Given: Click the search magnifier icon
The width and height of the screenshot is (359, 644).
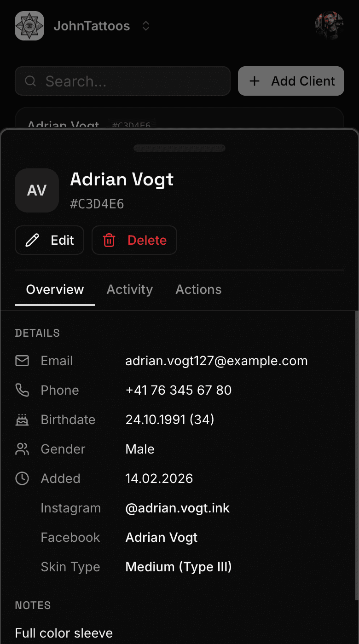Looking at the screenshot, I should click(30, 81).
